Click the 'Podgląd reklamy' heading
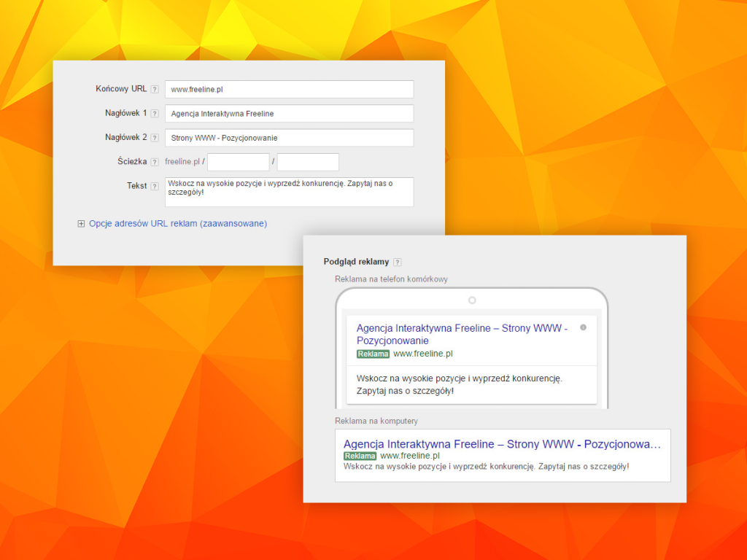747x560 pixels. coord(356,262)
